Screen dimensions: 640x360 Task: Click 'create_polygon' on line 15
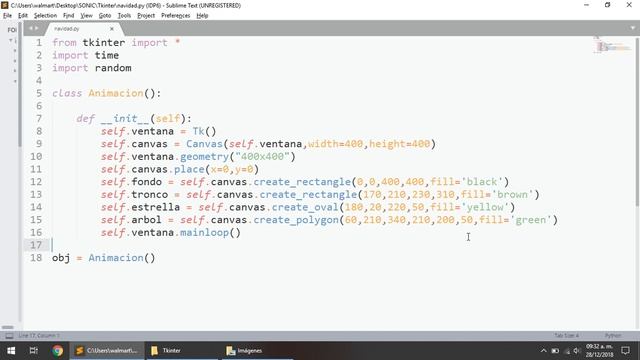tap(296, 220)
